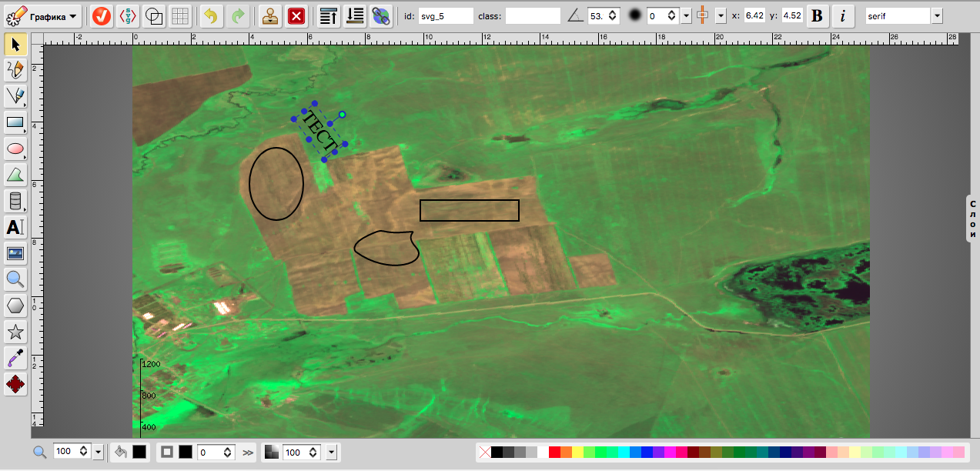Screen dimensions: 980x471
Task: Pick the Ellipse tool in left toolbar
Action: coord(15,149)
